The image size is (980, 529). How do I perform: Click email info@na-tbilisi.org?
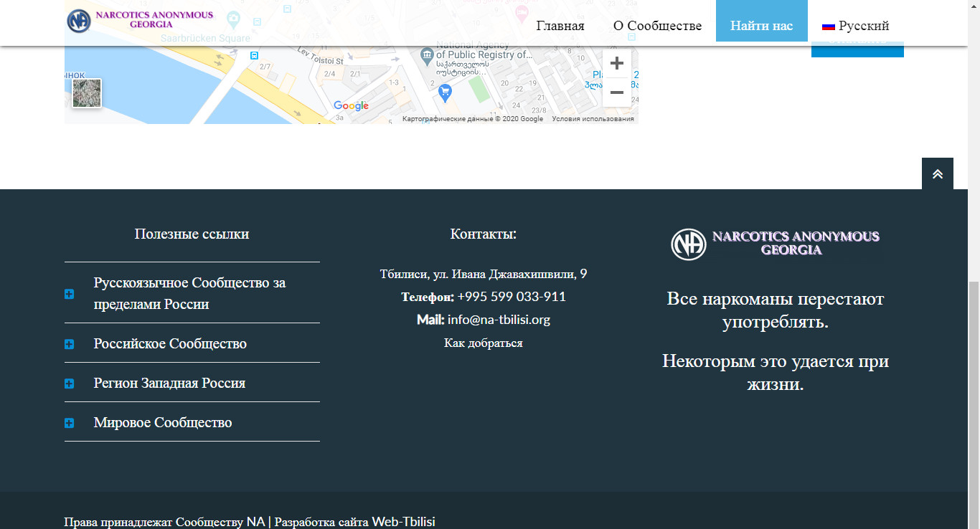[x=499, y=320]
